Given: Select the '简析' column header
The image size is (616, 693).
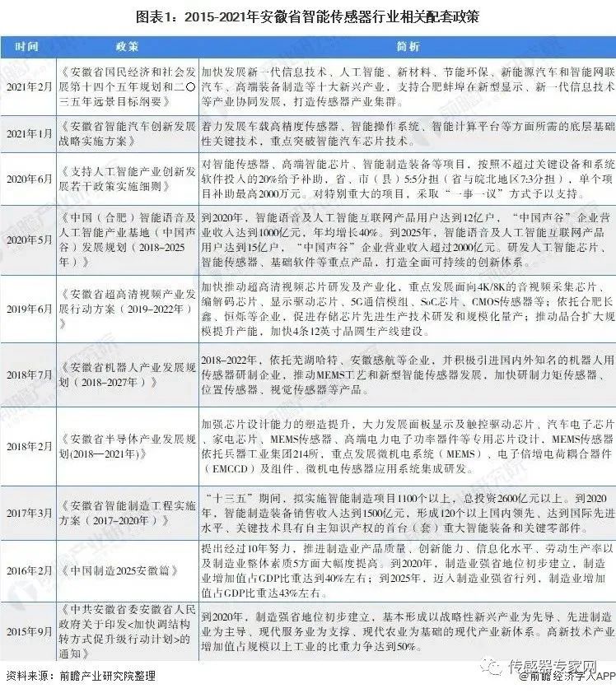Looking at the screenshot, I should point(408,46).
